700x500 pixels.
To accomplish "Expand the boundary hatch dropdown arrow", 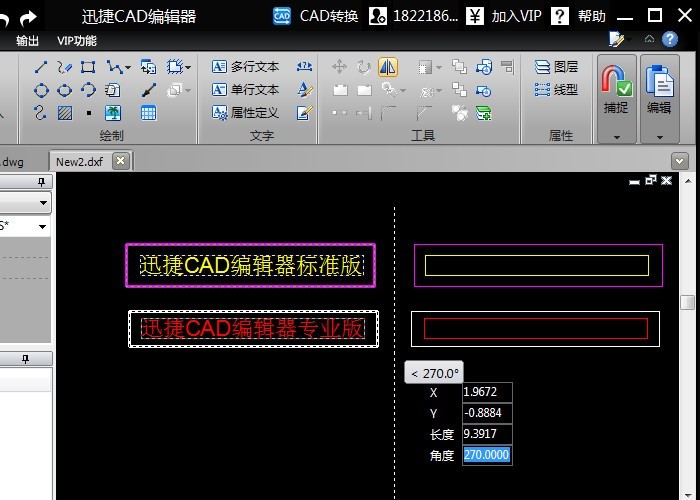I will click(x=188, y=68).
